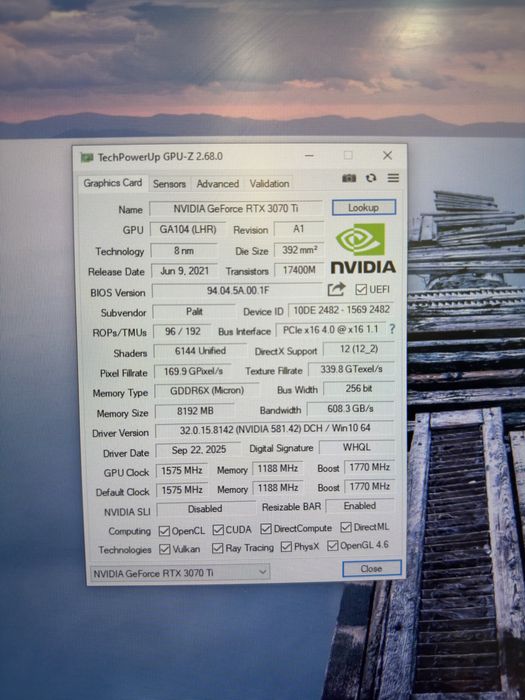Image resolution: width=525 pixels, height=700 pixels.
Task: Toggle the DirectCompute checkbox
Action: pos(266,529)
